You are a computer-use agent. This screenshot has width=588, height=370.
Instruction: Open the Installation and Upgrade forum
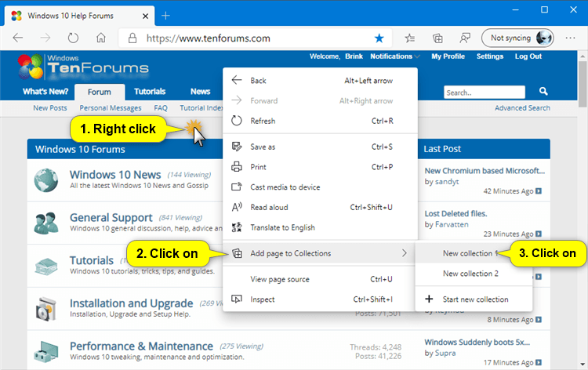click(131, 303)
